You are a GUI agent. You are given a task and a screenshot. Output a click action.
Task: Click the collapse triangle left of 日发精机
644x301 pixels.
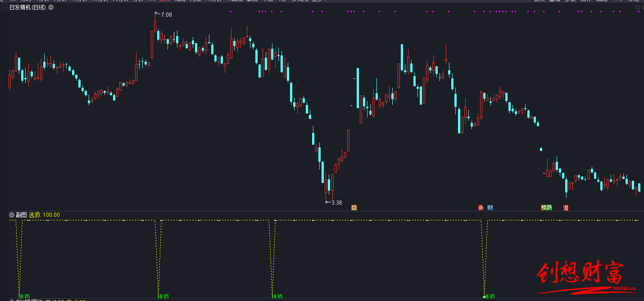tap(4, 7)
